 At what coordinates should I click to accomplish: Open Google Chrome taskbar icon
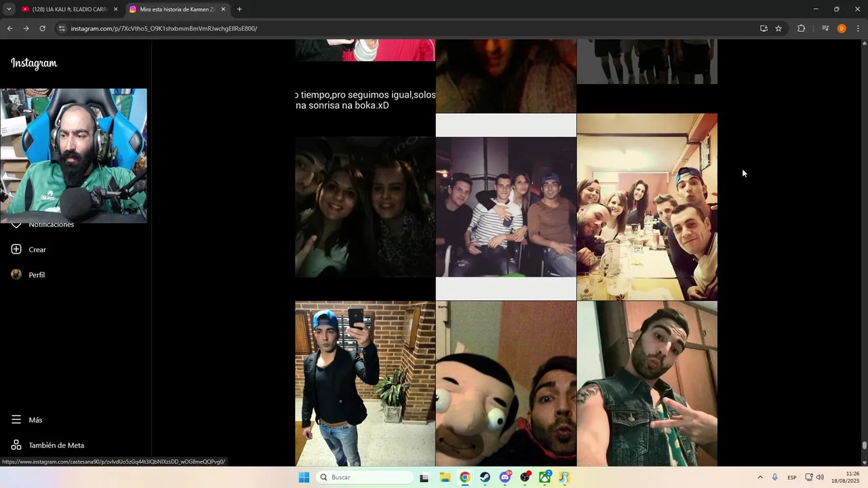click(465, 477)
